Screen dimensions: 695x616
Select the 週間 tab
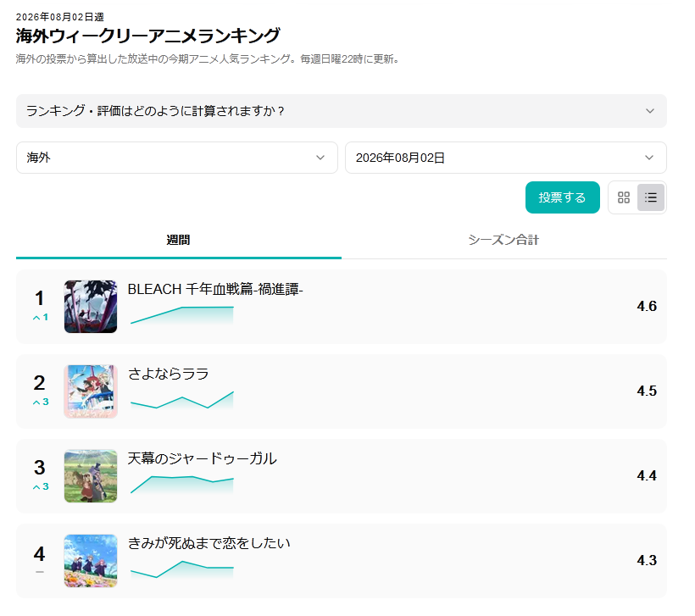click(179, 240)
